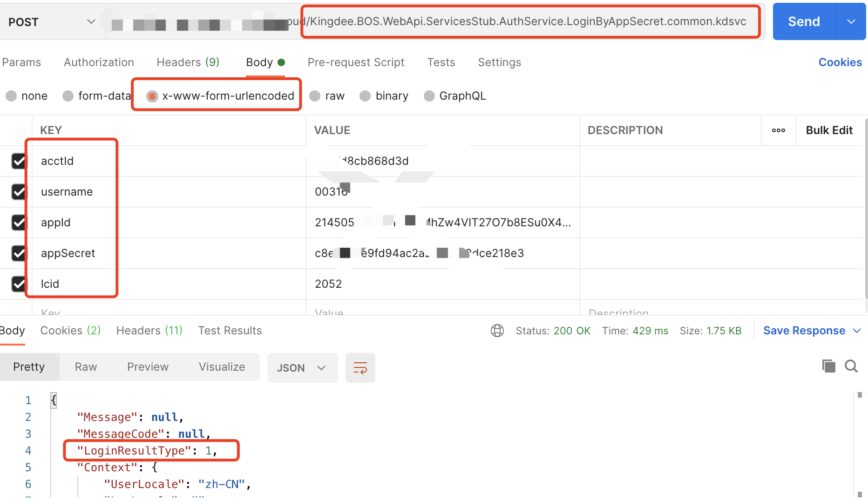Open the three-dot menu in the params table
This screenshot has height=502, width=868.
coord(778,130)
